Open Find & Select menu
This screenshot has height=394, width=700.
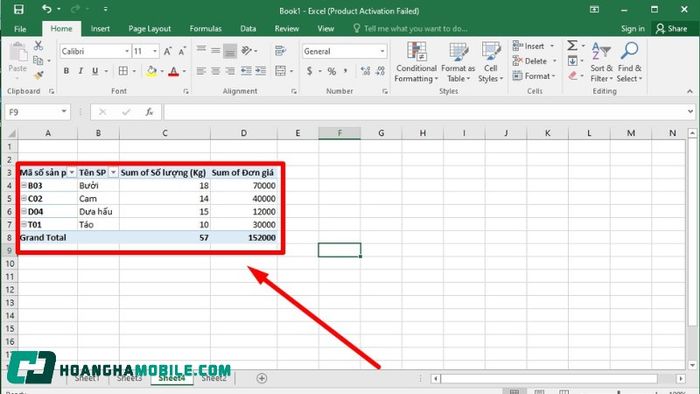point(629,62)
